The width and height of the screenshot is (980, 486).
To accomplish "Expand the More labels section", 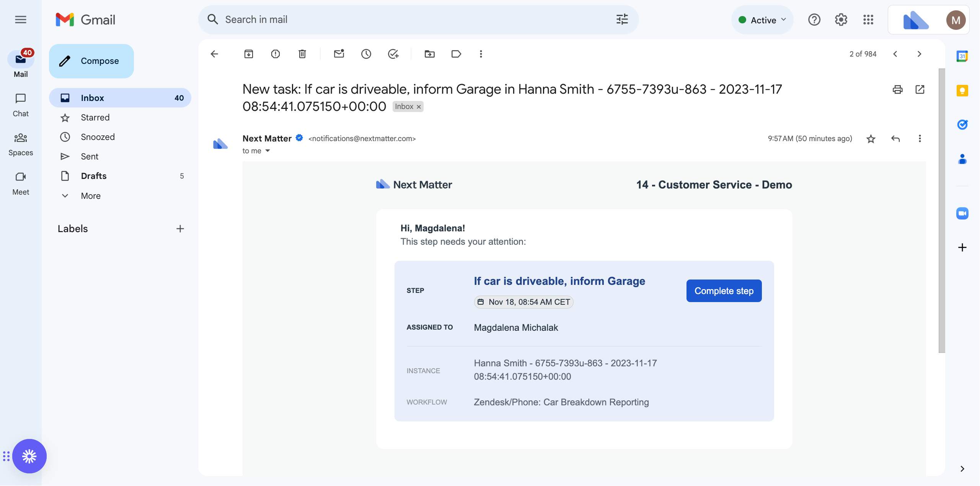I will pos(91,195).
